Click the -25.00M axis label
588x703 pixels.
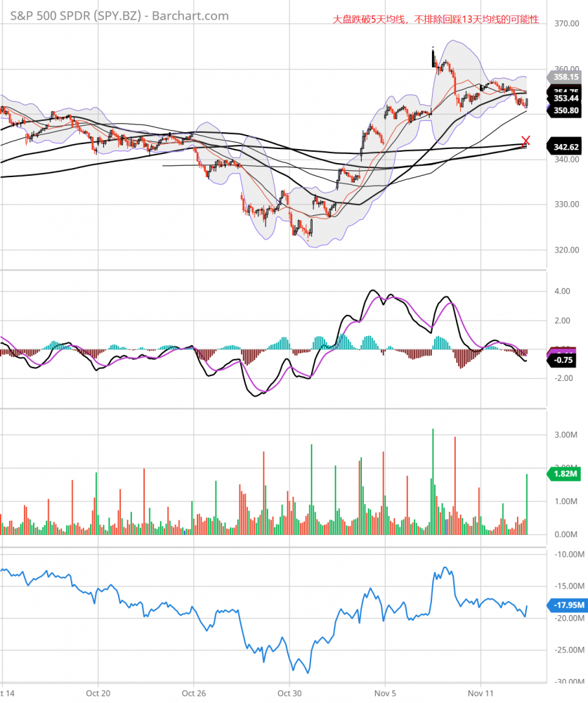(568, 650)
